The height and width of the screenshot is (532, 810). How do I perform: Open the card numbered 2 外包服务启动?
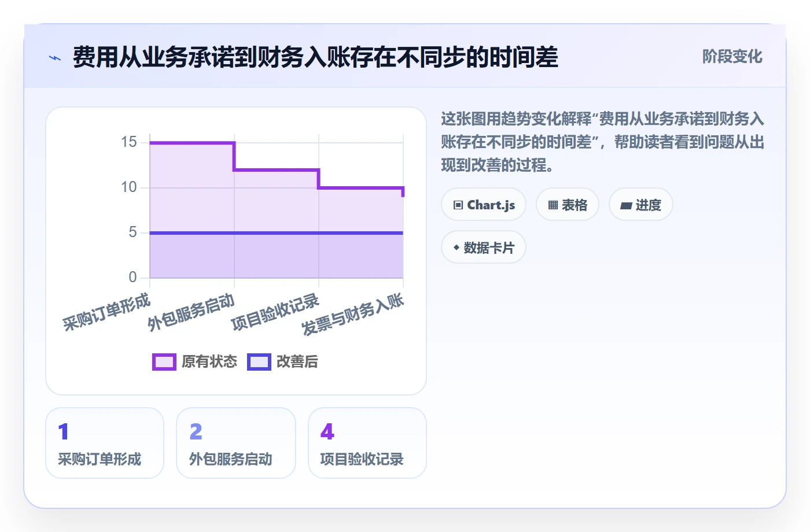coord(236,443)
